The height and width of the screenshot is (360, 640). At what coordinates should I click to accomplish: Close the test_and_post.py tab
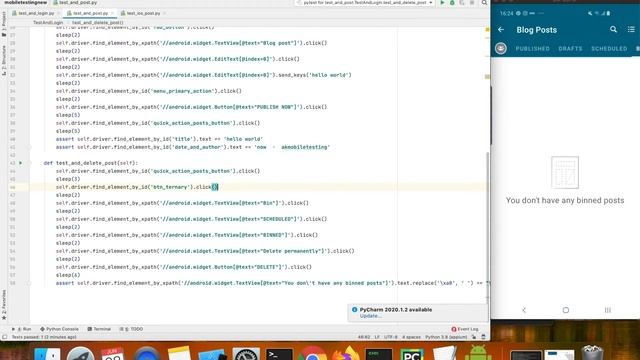point(112,13)
